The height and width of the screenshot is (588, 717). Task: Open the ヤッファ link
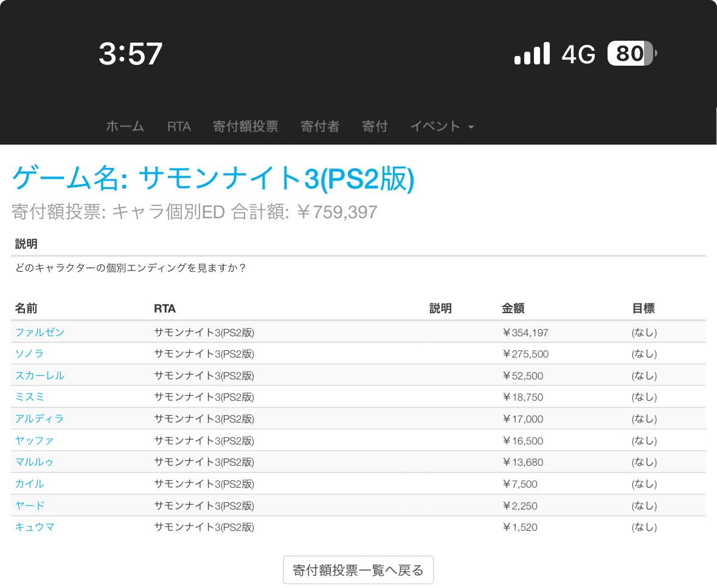pyautogui.click(x=34, y=441)
